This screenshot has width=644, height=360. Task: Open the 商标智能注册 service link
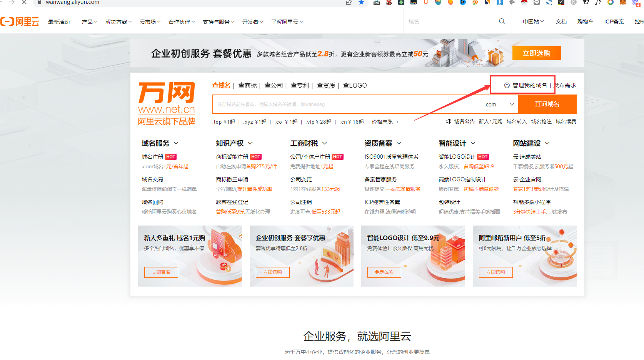tap(232, 157)
